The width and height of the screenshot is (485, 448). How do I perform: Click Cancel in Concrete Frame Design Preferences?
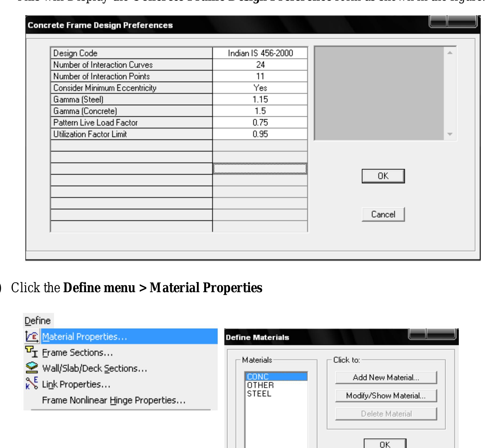coord(383,214)
